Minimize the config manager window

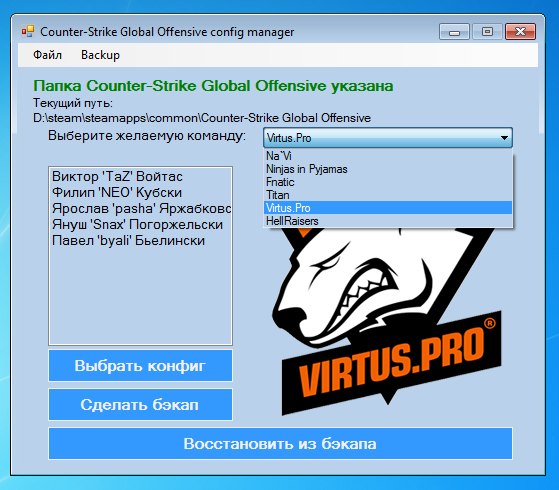pos(454,32)
